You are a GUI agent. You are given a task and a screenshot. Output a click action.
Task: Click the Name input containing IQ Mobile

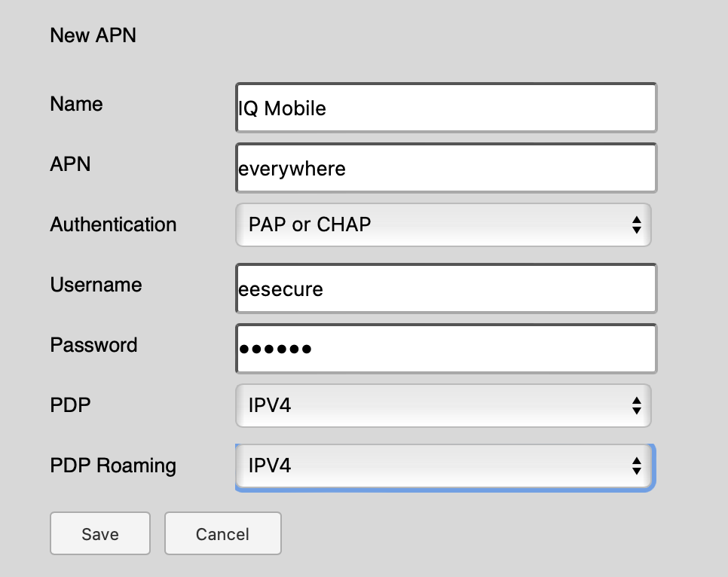(x=446, y=107)
